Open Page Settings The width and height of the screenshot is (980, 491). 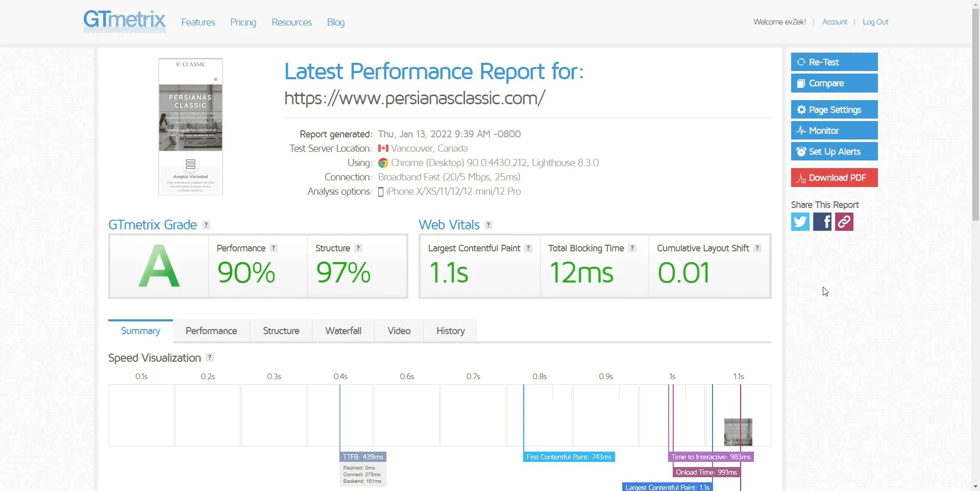coord(834,110)
